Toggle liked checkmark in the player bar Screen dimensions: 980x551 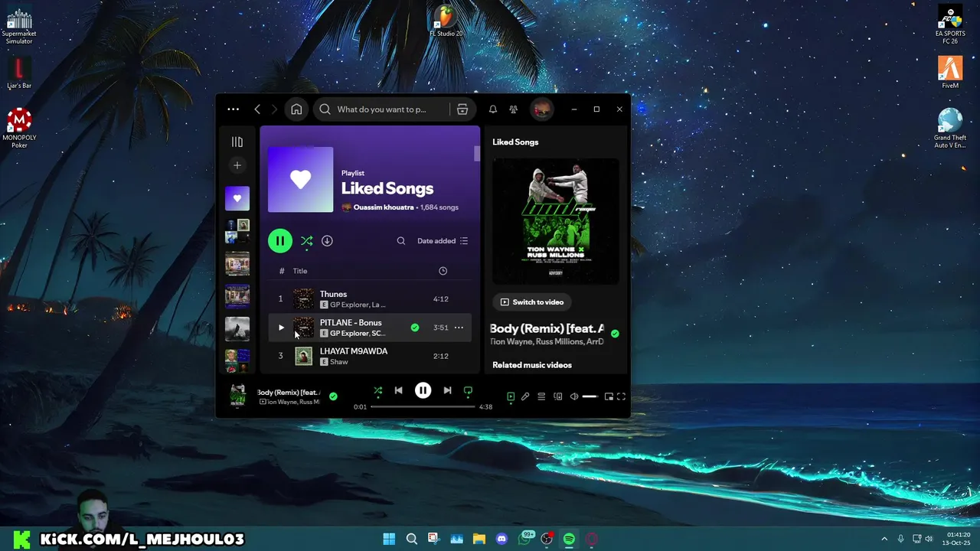click(333, 396)
